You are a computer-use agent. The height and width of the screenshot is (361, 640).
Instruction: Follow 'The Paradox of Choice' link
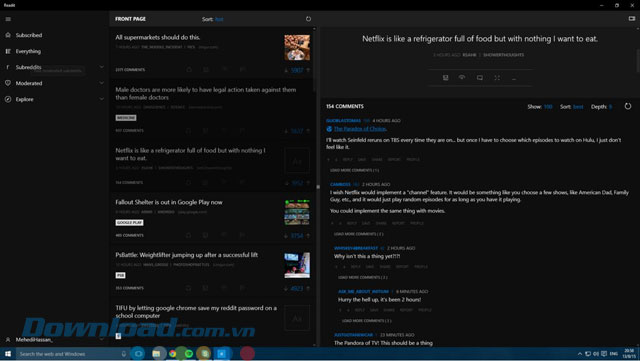coord(360,129)
